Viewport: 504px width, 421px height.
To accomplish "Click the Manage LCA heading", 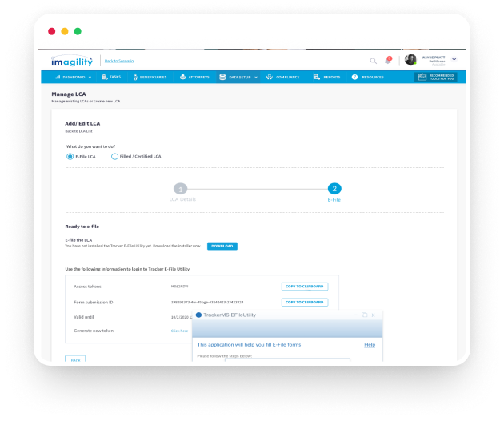I will pyautogui.click(x=69, y=94).
